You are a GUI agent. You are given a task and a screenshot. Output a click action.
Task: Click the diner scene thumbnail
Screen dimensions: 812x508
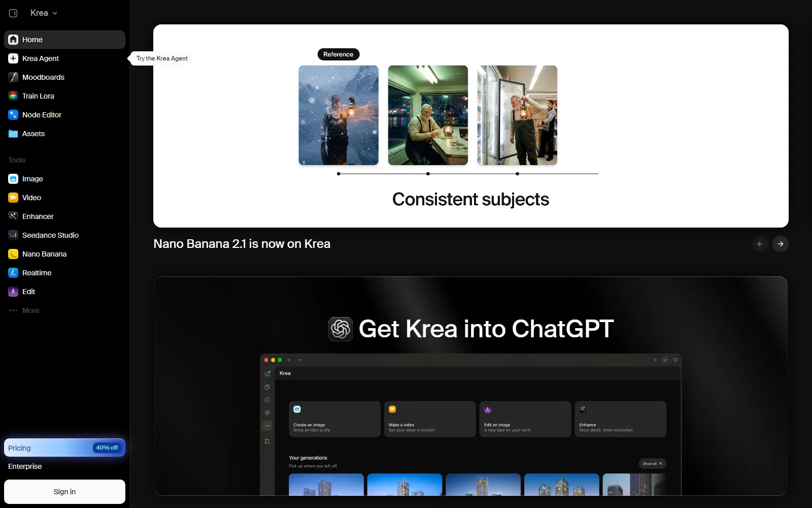pos(428,115)
